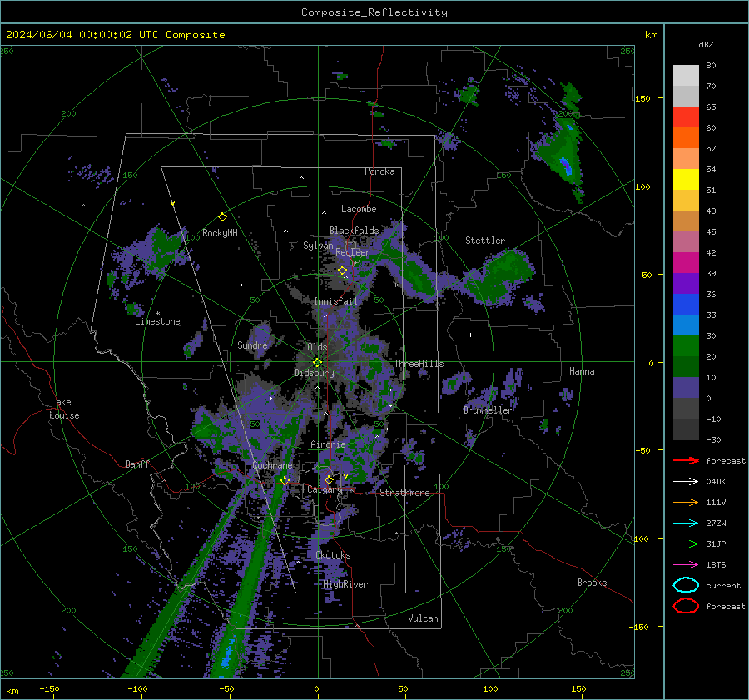The width and height of the screenshot is (749, 700).
Task: Click the yellow diamond marker at Didsbury radar center
Action: 317,363
